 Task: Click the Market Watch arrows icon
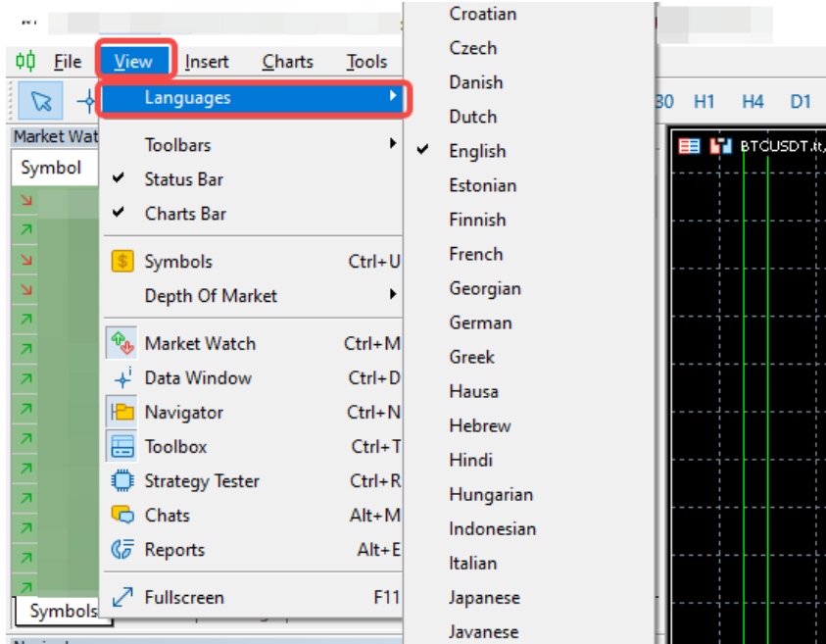point(122,344)
